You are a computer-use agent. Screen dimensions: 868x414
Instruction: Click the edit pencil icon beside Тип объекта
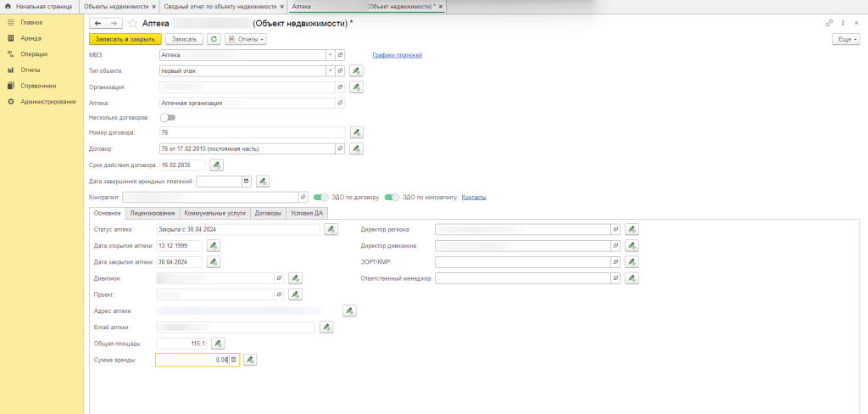pyautogui.click(x=357, y=71)
